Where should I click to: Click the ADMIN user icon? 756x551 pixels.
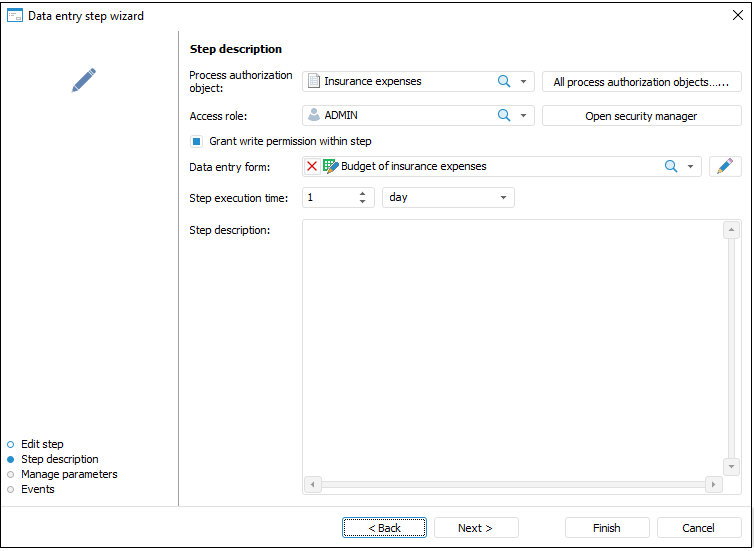click(314, 116)
